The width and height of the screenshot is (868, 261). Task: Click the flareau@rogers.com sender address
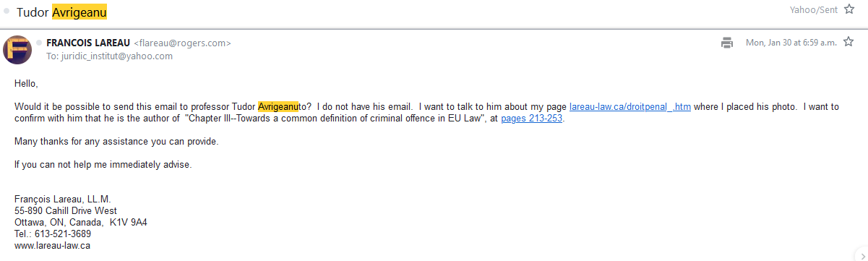tap(182, 43)
